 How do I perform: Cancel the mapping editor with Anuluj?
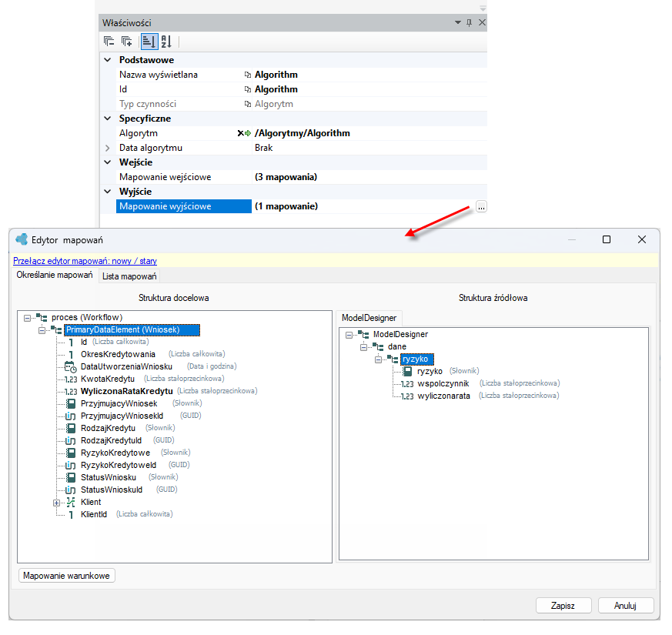[x=625, y=606]
